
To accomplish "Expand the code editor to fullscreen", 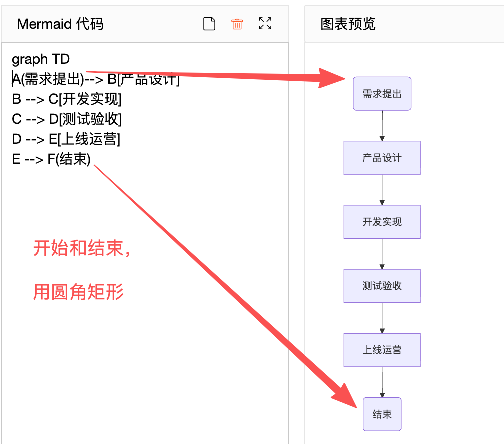I will [x=265, y=23].
